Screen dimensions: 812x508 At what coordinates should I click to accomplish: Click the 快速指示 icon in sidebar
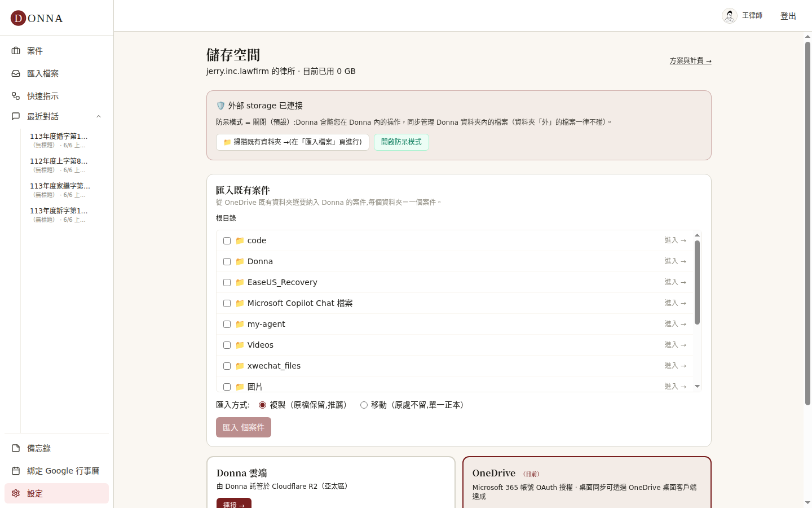pyautogui.click(x=16, y=96)
